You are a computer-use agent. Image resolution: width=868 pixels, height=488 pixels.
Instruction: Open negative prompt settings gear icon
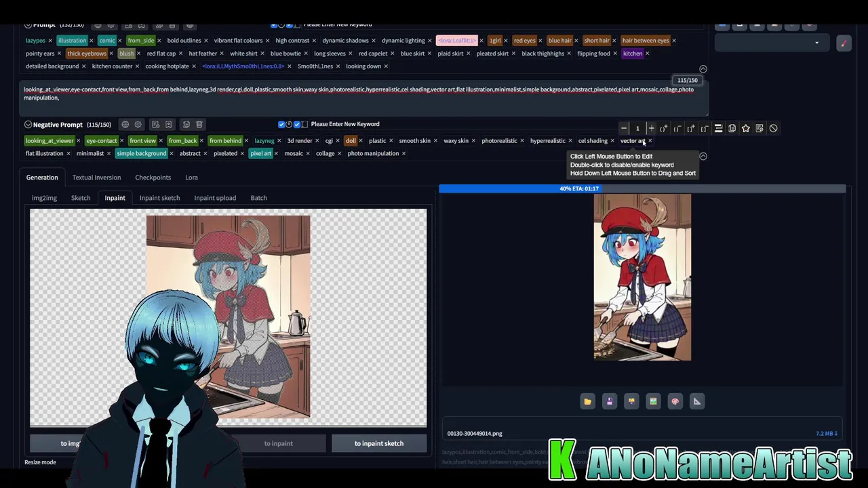click(138, 125)
